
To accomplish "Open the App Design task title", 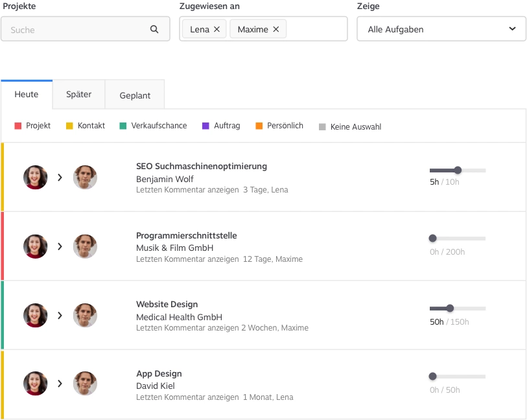I will click(159, 373).
